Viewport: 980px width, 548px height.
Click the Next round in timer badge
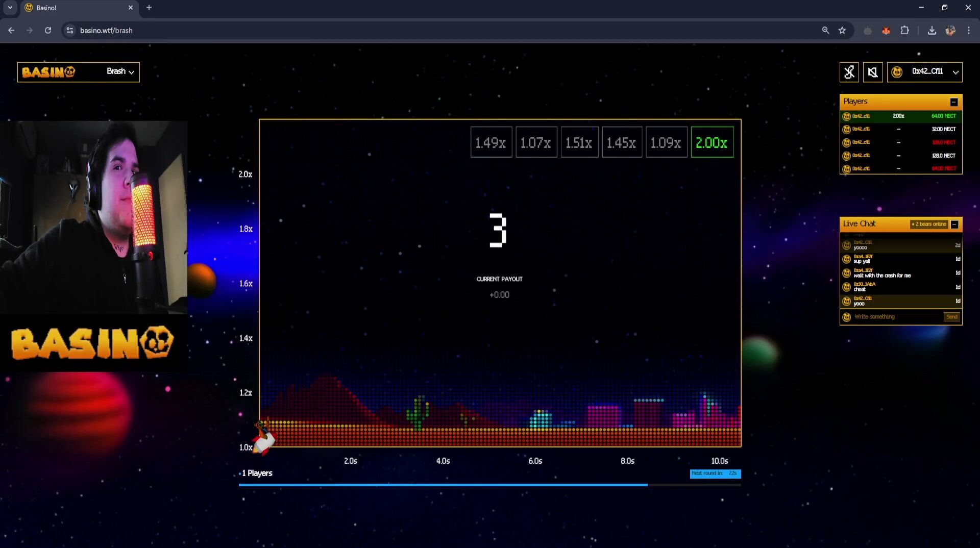(715, 474)
